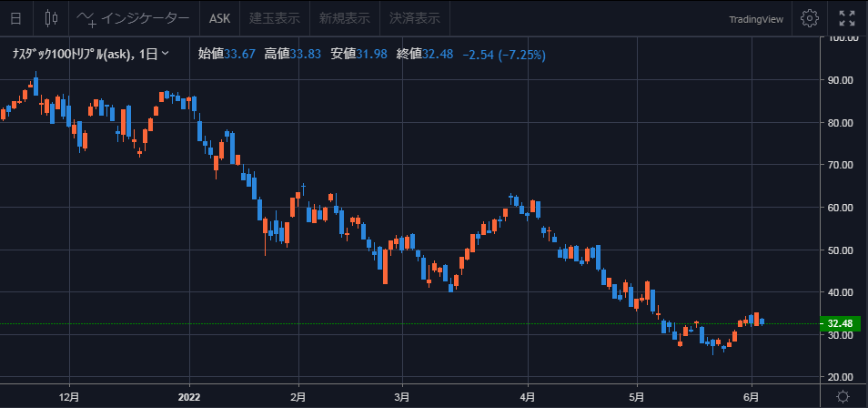
Task: Click the 終値32.48 close price value
Action: [425, 55]
